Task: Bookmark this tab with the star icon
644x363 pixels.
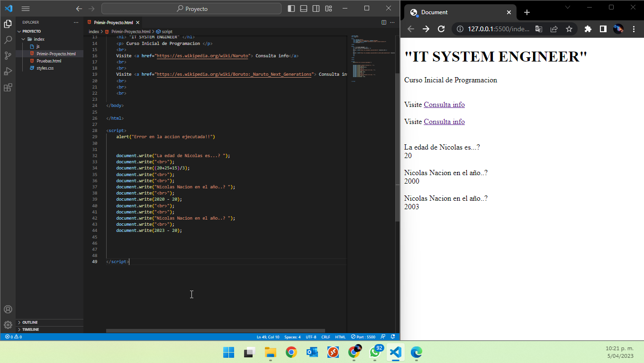Action: pyautogui.click(x=569, y=29)
